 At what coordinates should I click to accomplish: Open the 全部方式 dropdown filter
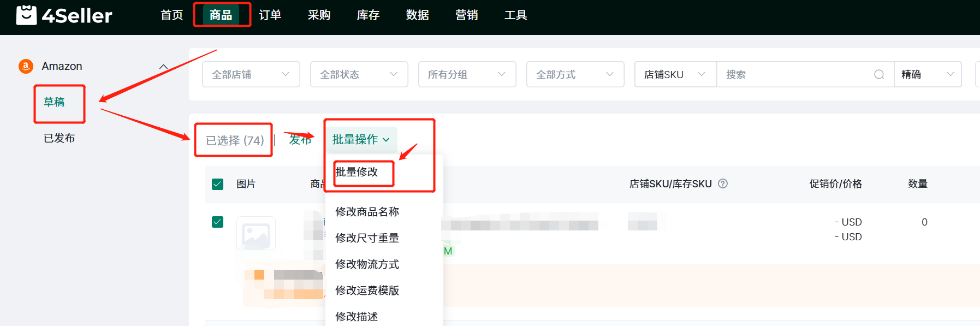tap(575, 74)
